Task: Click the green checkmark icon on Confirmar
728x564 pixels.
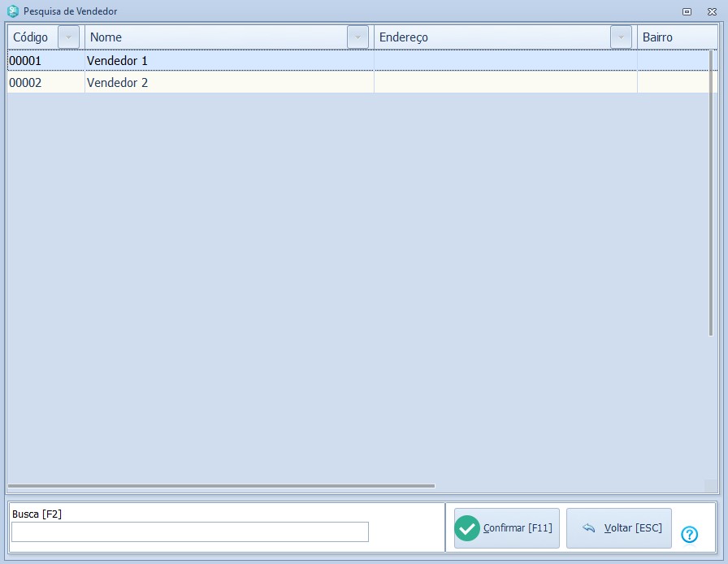Action: pos(467,528)
